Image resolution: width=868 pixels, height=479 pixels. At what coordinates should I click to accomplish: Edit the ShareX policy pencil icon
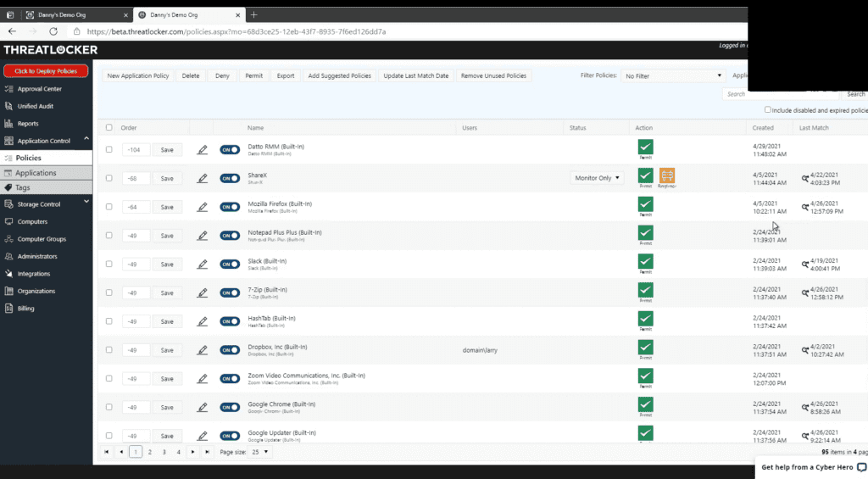pyautogui.click(x=202, y=178)
